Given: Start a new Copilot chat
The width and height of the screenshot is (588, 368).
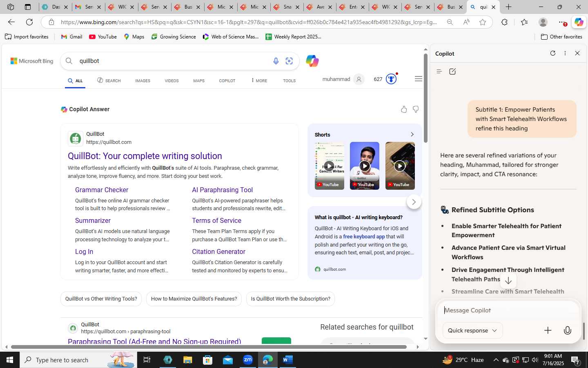Looking at the screenshot, I should [x=452, y=72].
